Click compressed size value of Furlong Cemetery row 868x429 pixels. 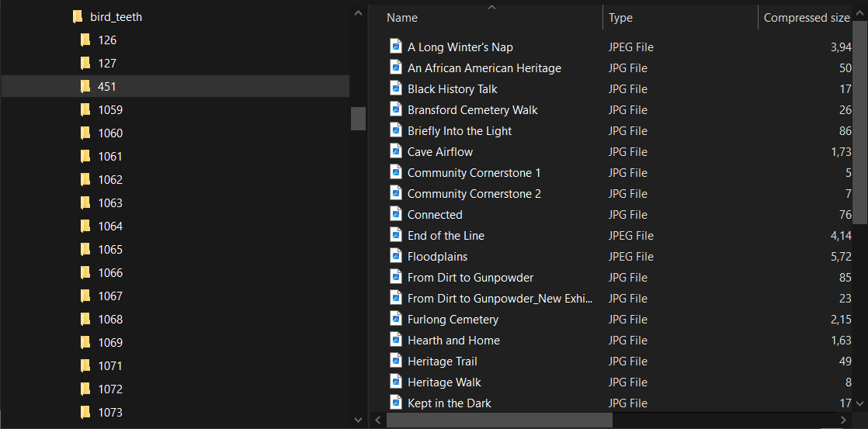pyautogui.click(x=842, y=320)
